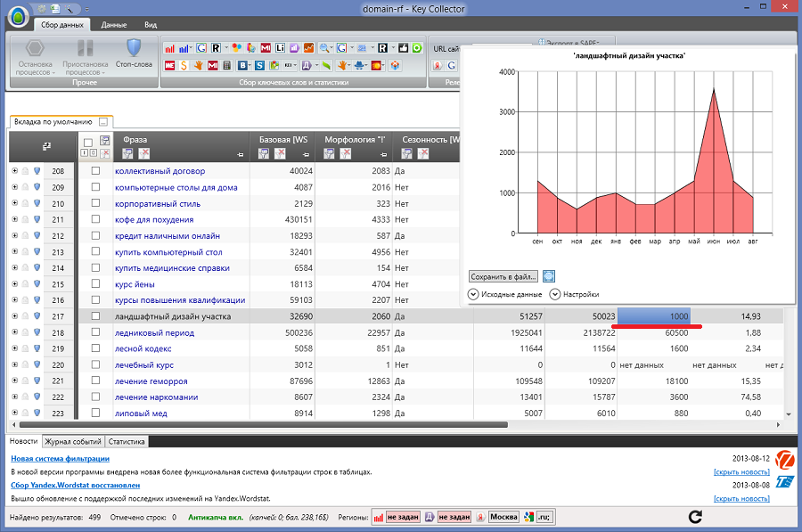802x532 pixels.
Task: Click the colored balls icon in toolbar
Action: pyautogui.click(x=236, y=48)
